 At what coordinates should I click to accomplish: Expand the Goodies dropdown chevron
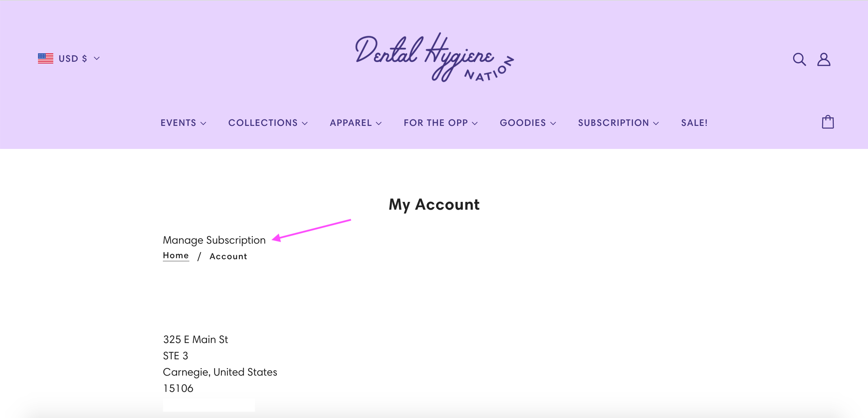(553, 123)
